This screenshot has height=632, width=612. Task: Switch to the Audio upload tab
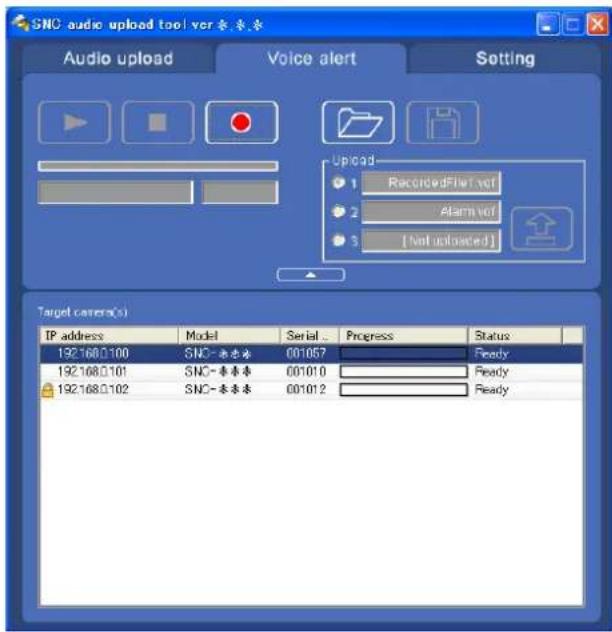[x=118, y=59]
